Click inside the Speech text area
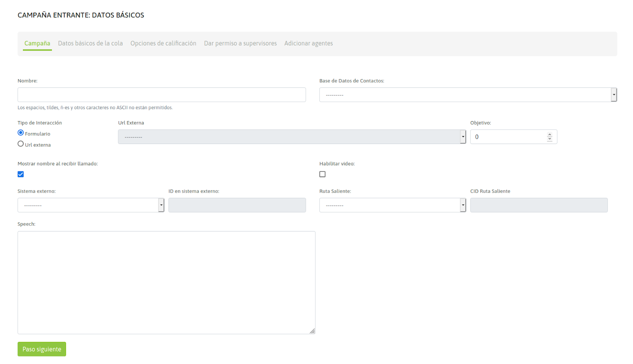Screen dimensions: 633x364 point(166,282)
